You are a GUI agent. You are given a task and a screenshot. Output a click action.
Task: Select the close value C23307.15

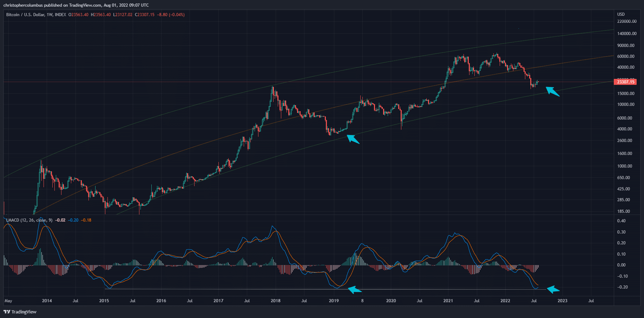[x=145, y=15]
